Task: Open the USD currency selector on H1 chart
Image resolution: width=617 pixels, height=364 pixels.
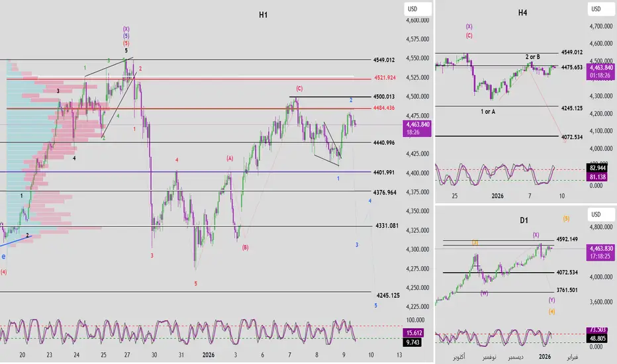Action: (417, 9)
